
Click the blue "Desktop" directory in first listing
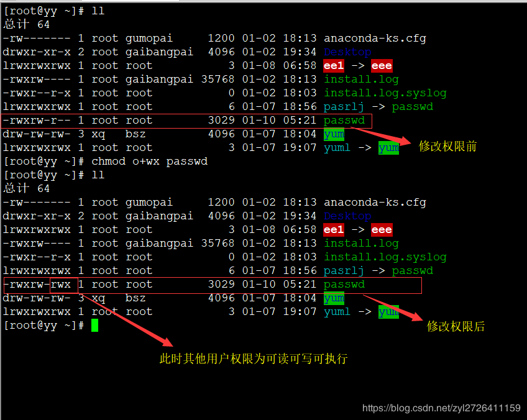click(x=347, y=52)
